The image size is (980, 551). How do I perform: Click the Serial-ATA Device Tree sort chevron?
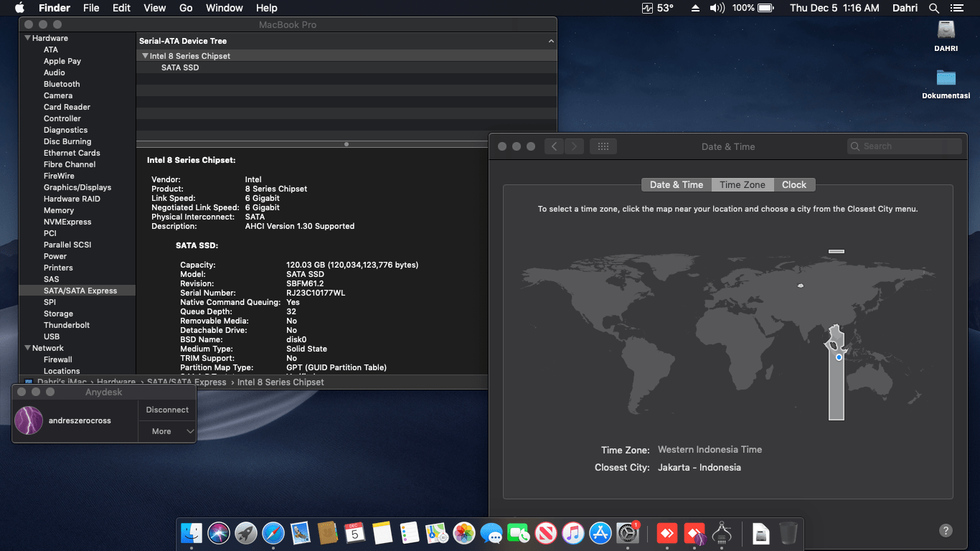pyautogui.click(x=551, y=42)
